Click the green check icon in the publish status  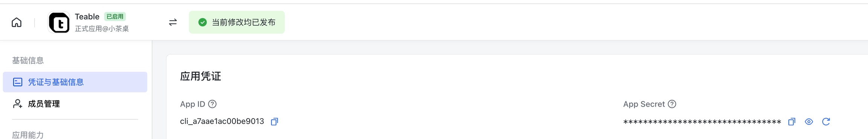[203, 22]
